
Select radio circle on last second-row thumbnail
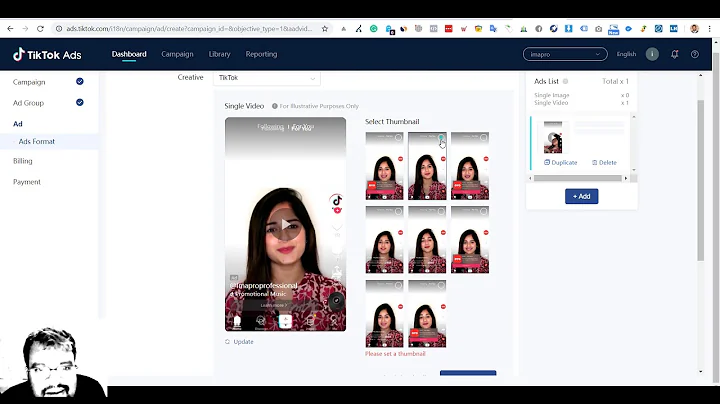(484, 211)
